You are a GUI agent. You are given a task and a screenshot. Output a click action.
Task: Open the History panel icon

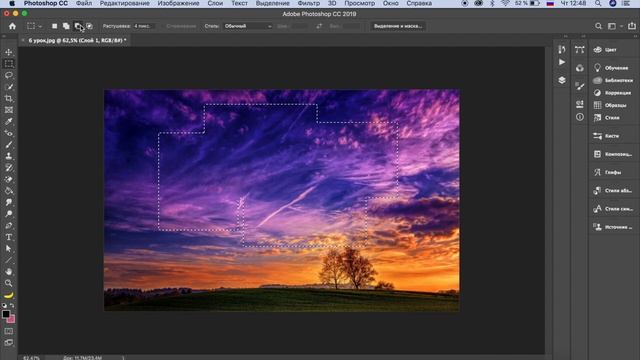pos(562,49)
